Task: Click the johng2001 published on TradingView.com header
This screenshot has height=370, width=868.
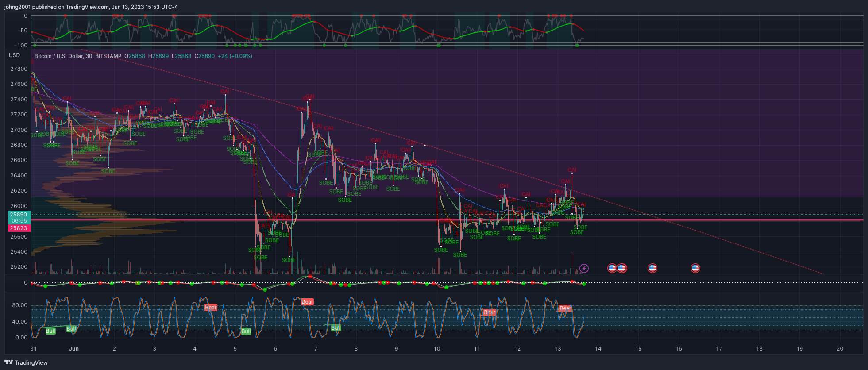Action: pyautogui.click(x=91, y=7)
